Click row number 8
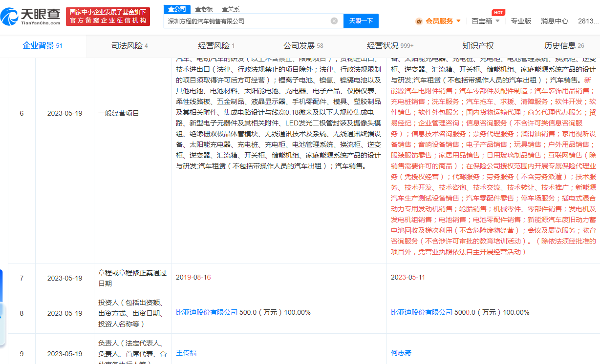This screenshot has width=600, height=364. point(21,313)
